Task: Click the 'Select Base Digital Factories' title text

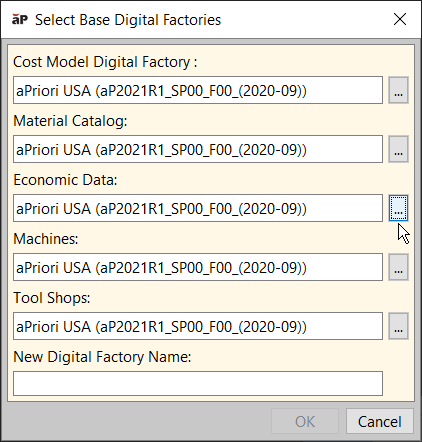Action: pos(128,20)
